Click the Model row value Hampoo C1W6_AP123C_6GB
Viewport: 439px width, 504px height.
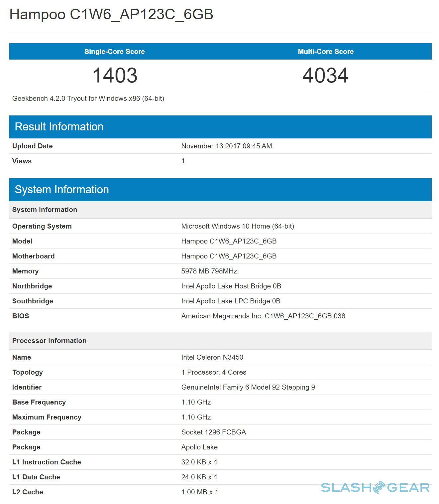tap(229, 241)
